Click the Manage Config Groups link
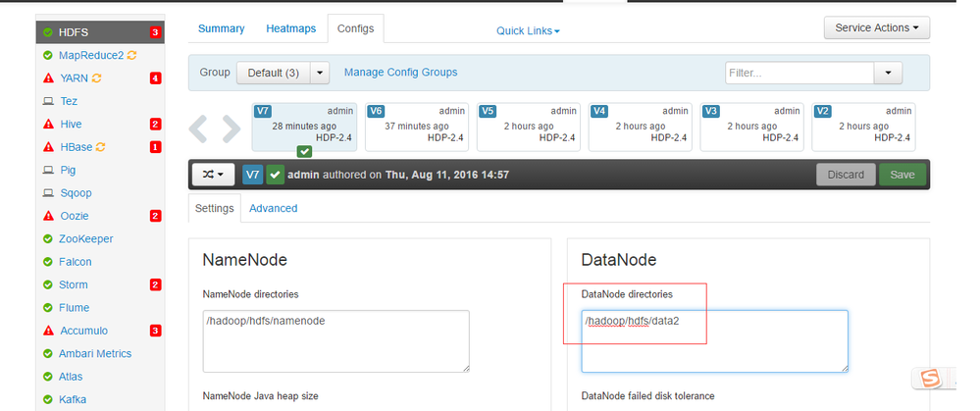This screenshot has width=980, height=411. tap(400, 73)
